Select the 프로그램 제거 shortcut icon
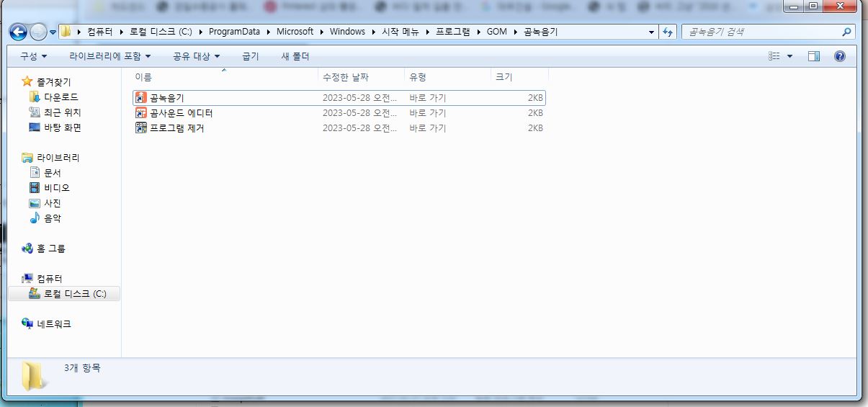Viewport: 868px width, 407px height. coord(141,128)
